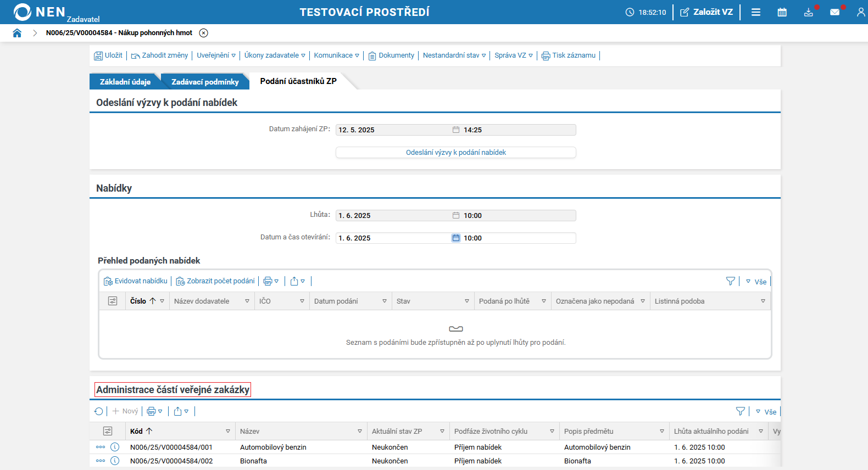Open the Uveřejnění menu
The width and height of the screenshot is (868, 470).
216,55
